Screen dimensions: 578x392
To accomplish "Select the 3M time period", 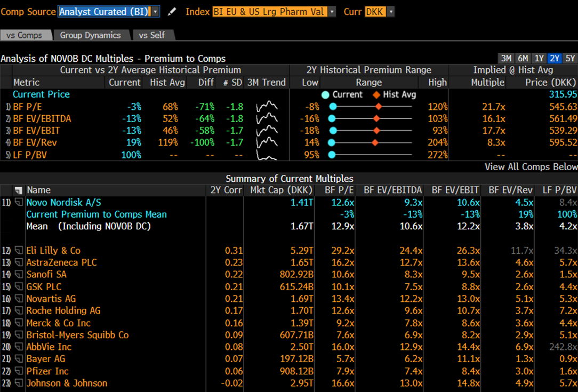I will point(505,59).
